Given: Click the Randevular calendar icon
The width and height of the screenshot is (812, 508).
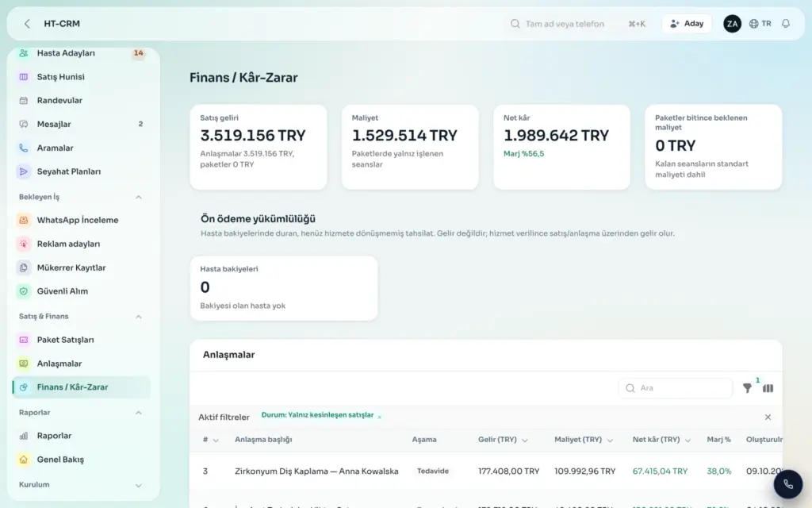Looking at the screenshot, I should (23, 101).
